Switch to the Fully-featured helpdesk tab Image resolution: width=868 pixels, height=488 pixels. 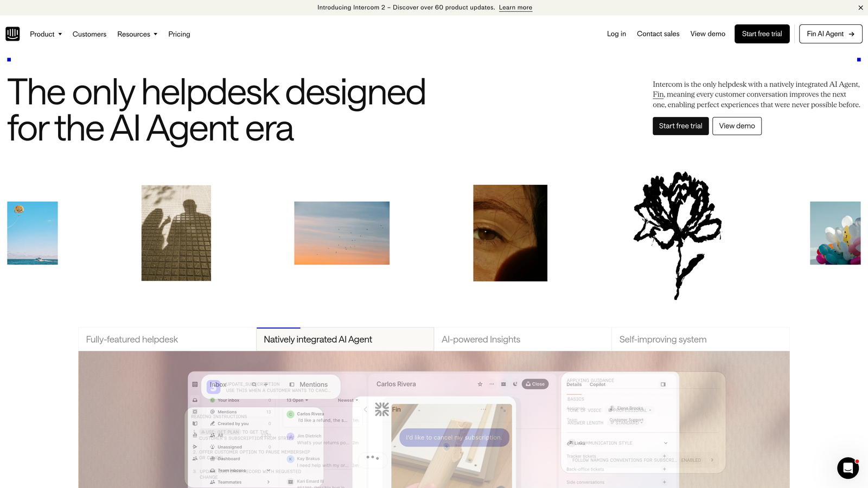tap(167, 339)
